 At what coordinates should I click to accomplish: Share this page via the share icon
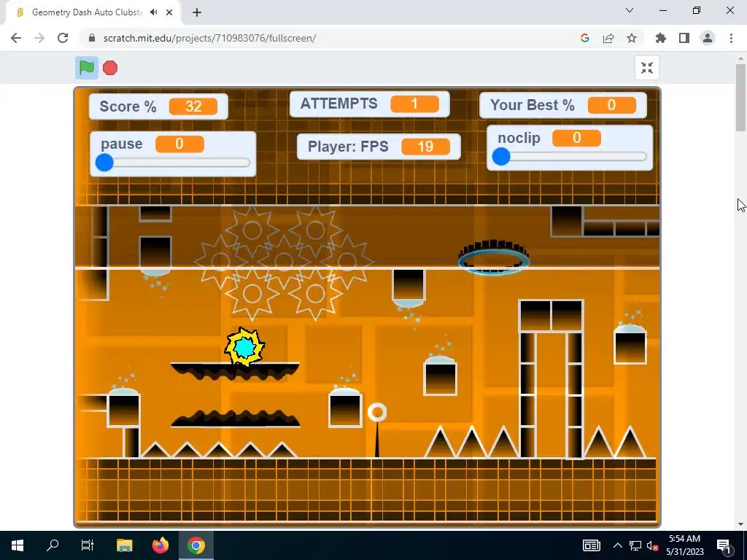(x=608, y=38)
